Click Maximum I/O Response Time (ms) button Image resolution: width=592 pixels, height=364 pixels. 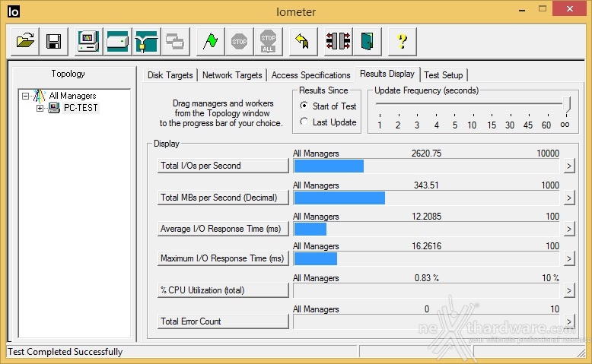click(223, 258)
